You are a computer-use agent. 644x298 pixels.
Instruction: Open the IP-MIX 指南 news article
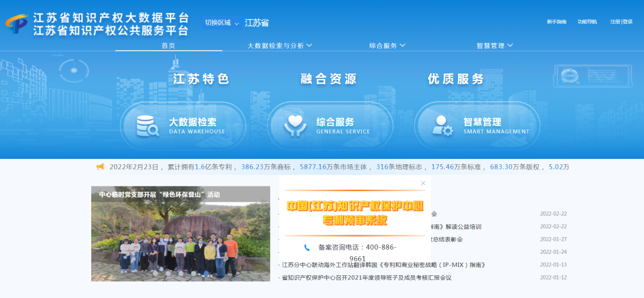(383, 265)
